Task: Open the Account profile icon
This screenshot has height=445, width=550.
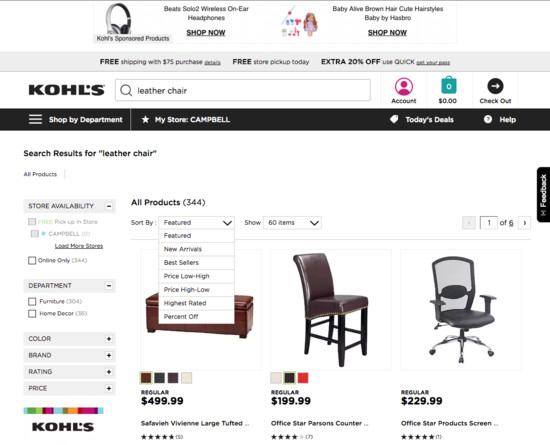Action: [404, 86]
